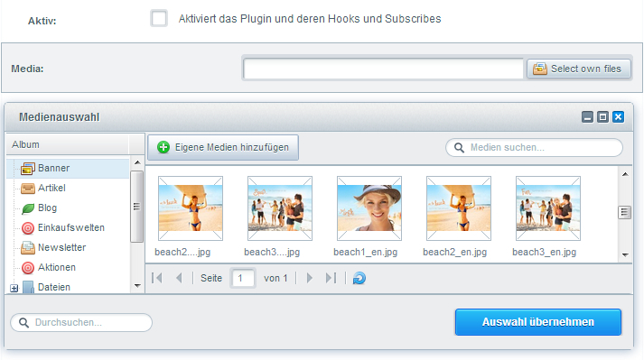Go to the first page
Screen dimensions: 644x360
(157, 278)
